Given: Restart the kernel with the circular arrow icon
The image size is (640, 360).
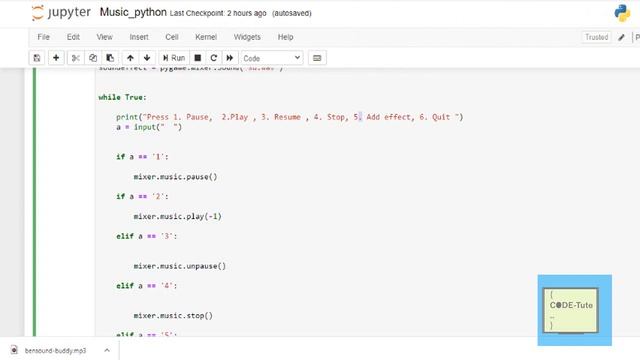Looking at the screenshot, I should coord(213,58).
